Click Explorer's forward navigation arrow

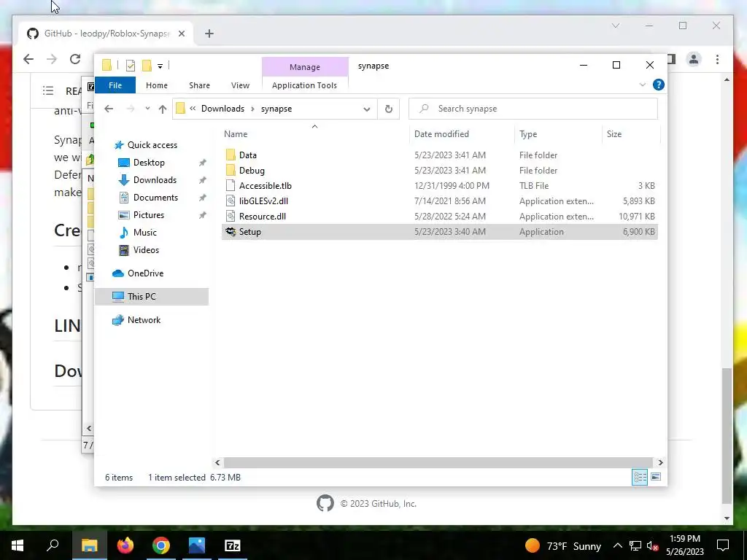[131, 109]
